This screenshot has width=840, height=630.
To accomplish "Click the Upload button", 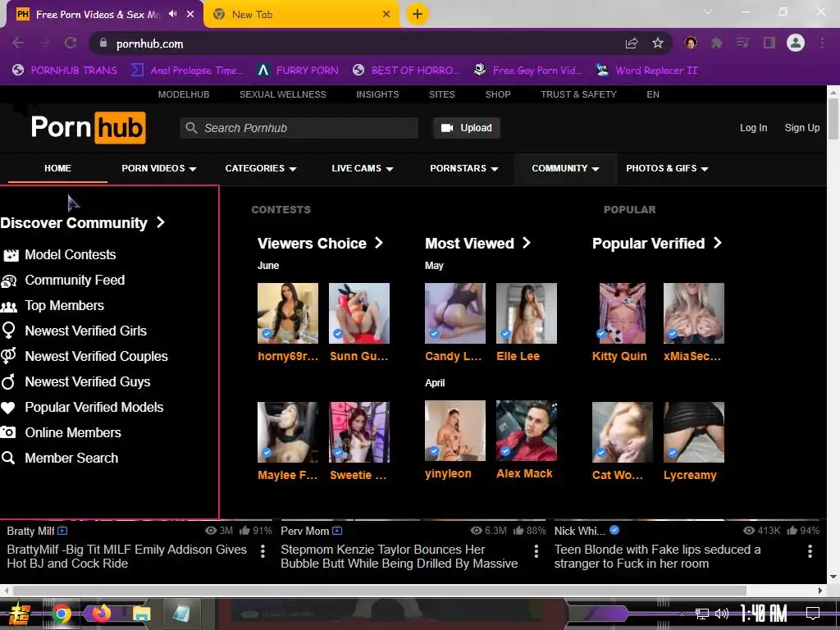I will 467,128.
